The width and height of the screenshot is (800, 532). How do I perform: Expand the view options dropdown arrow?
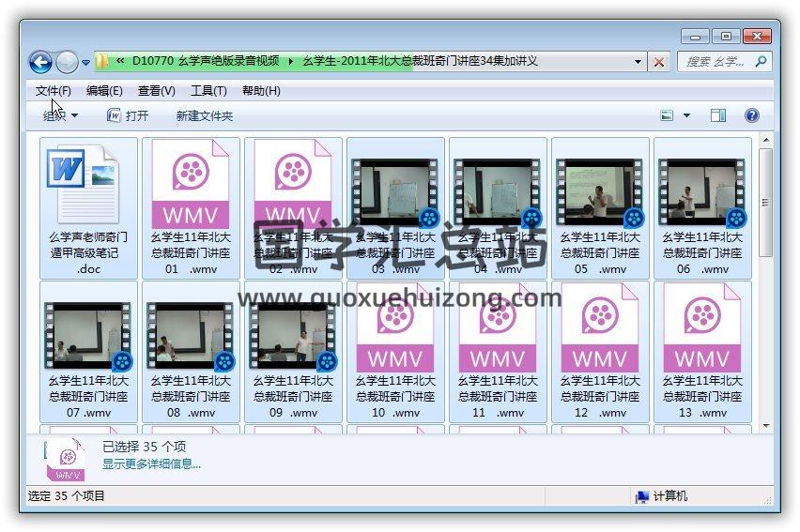tap(686, 115)
